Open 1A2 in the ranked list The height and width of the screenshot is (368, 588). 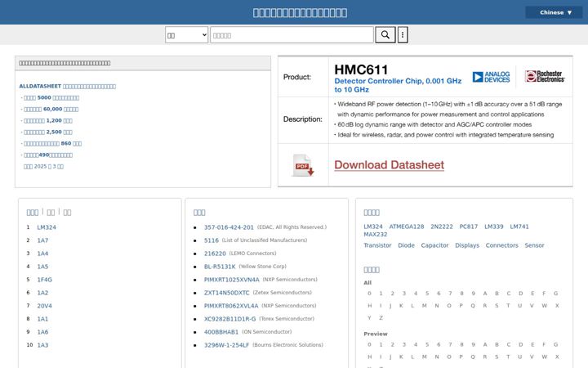click(x=42, y=293)
